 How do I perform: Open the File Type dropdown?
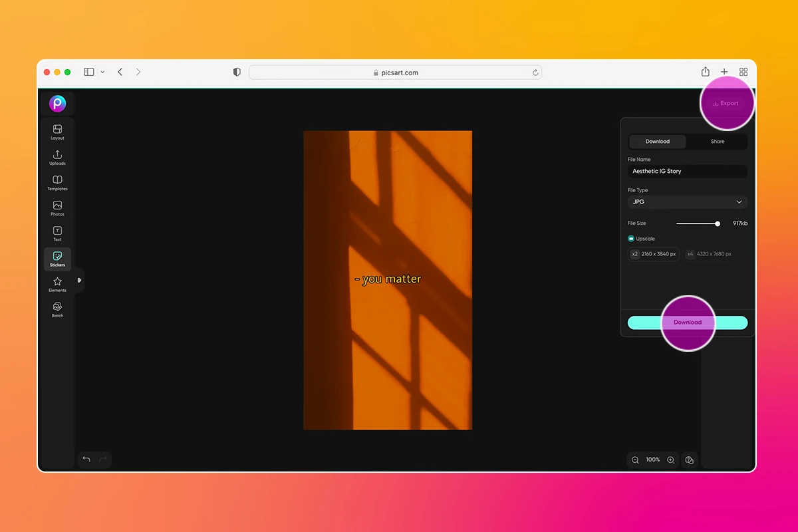pos(687,201)
